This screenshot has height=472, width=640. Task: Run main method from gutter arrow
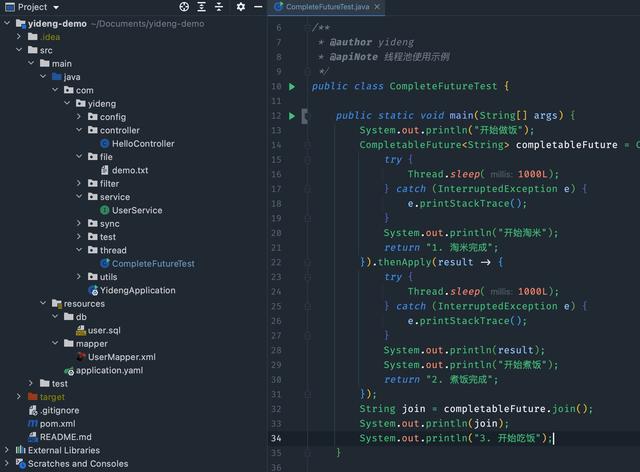point(292,116)
